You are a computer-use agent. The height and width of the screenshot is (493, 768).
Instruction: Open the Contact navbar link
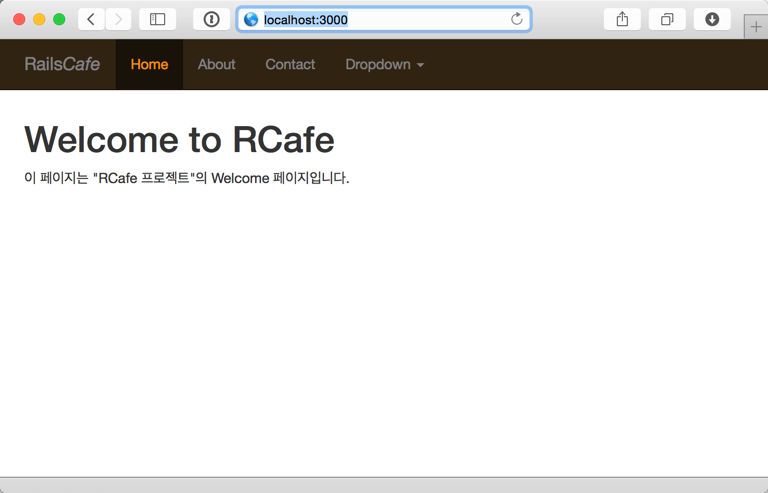pos(290,64)
